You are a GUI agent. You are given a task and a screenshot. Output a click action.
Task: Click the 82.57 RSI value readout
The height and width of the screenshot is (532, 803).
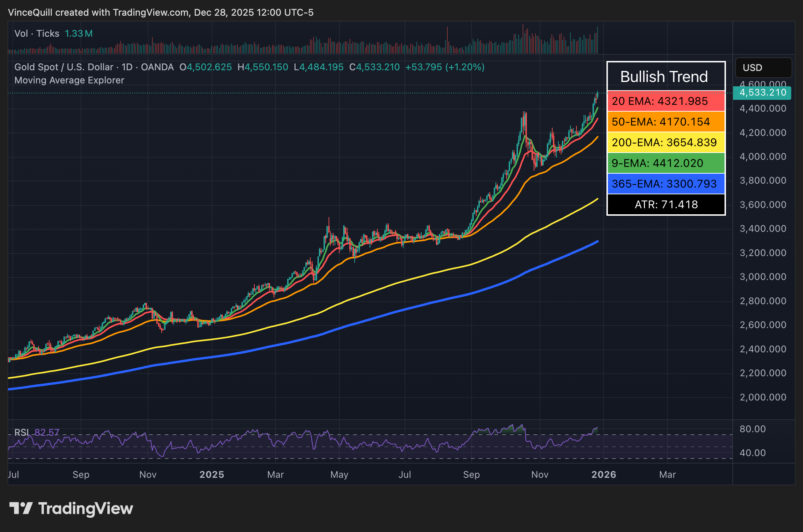coord(47,432)
